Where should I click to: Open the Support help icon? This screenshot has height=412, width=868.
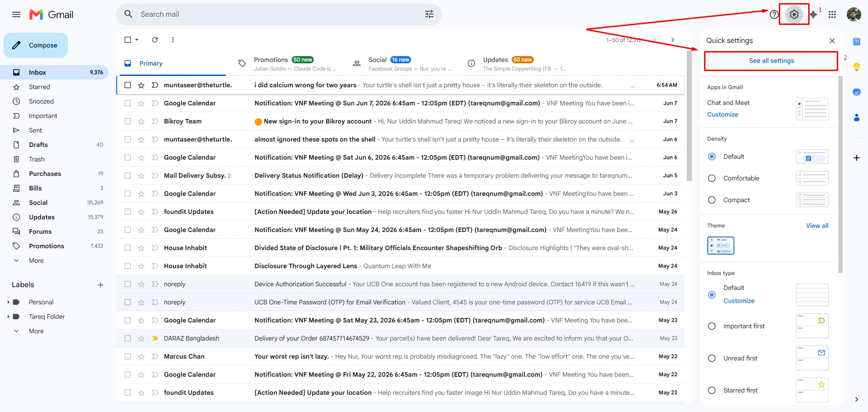tap(774, 14)
